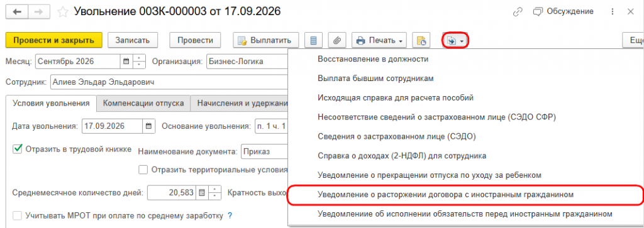This screenshot has width=644, height=228.
Task: Go back with the left arrow button
Action: (x=17, y=11)
